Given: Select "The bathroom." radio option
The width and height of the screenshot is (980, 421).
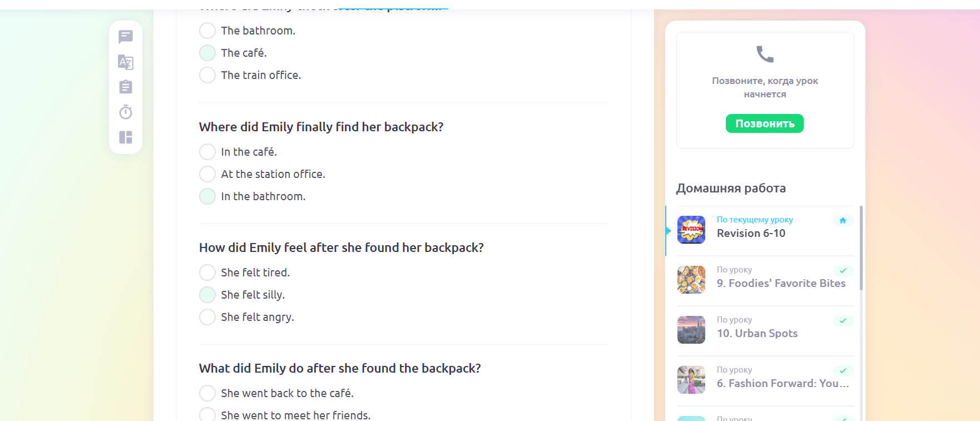Looking at the screenshot, I should click(x=207, y=31).
